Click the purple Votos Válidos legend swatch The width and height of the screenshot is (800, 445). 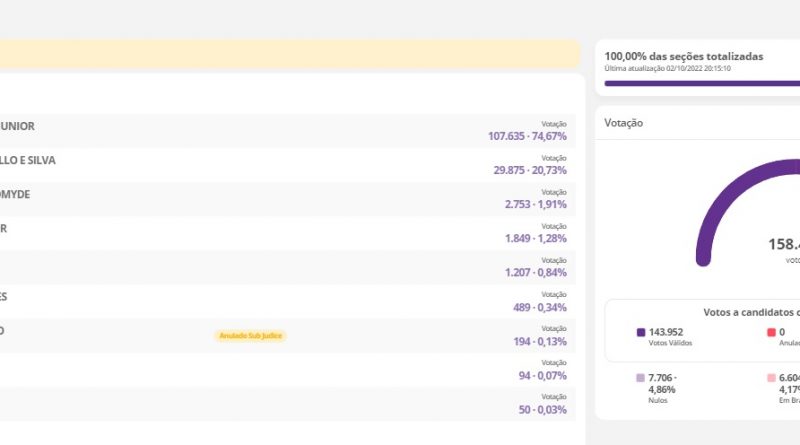coord(641,332)
